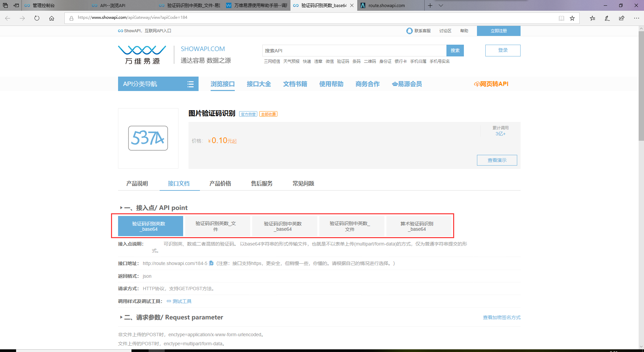Open 商务合作 navigation item

(368, 84)
